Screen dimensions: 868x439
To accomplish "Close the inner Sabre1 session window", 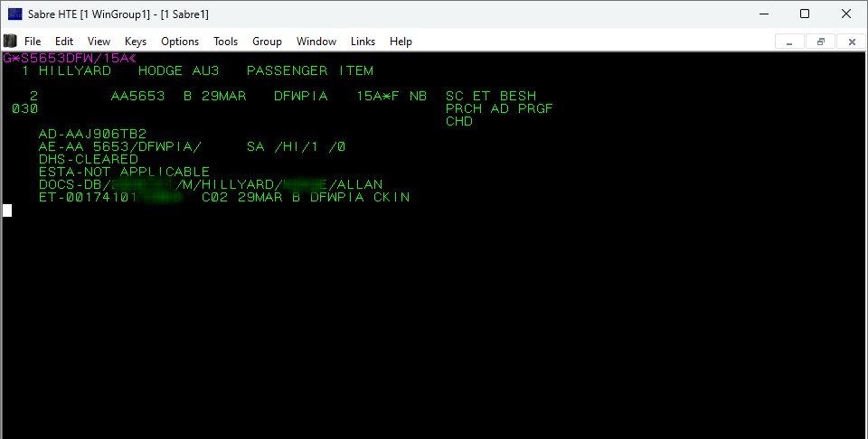I will tap(851, 42).
